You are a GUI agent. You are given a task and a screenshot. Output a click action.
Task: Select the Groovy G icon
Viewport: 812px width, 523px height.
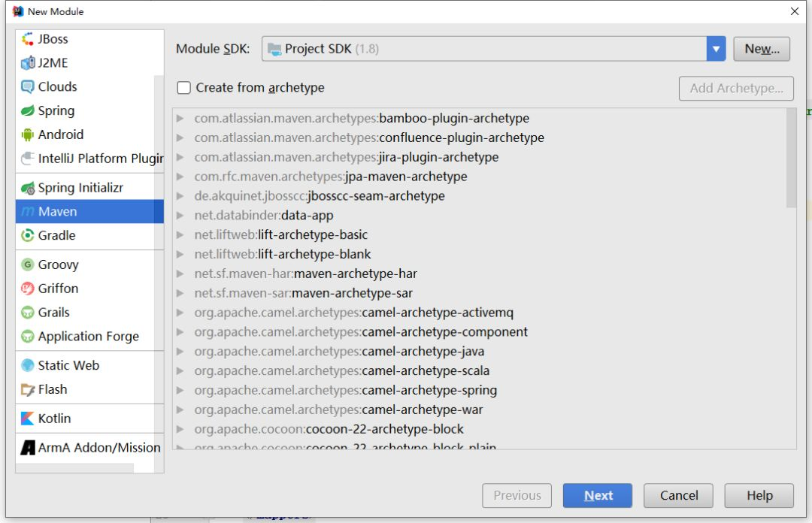click(x=28, y=265)
